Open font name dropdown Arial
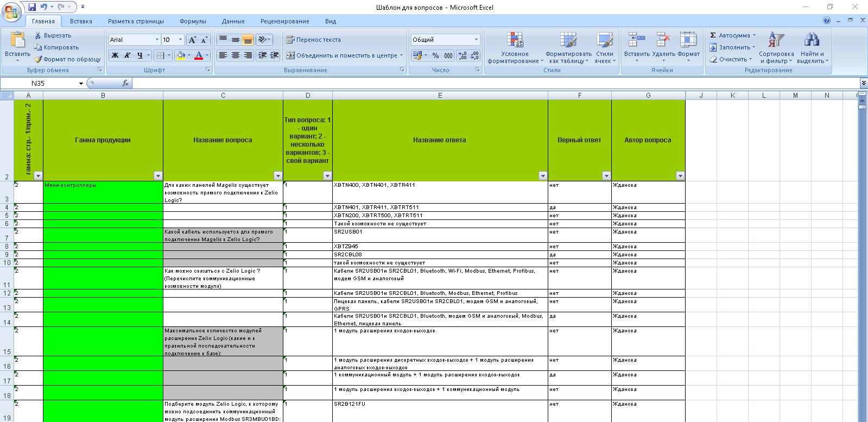Image resolution: width=868 pixels, height=422 pixels. (x=157, y=40)
